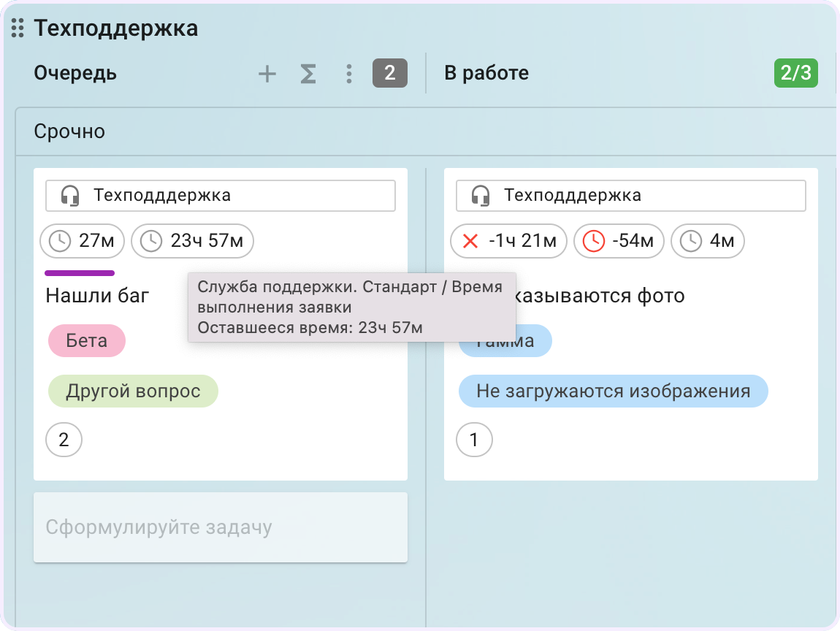Click the В работе column title

click(x=486, y=73)
